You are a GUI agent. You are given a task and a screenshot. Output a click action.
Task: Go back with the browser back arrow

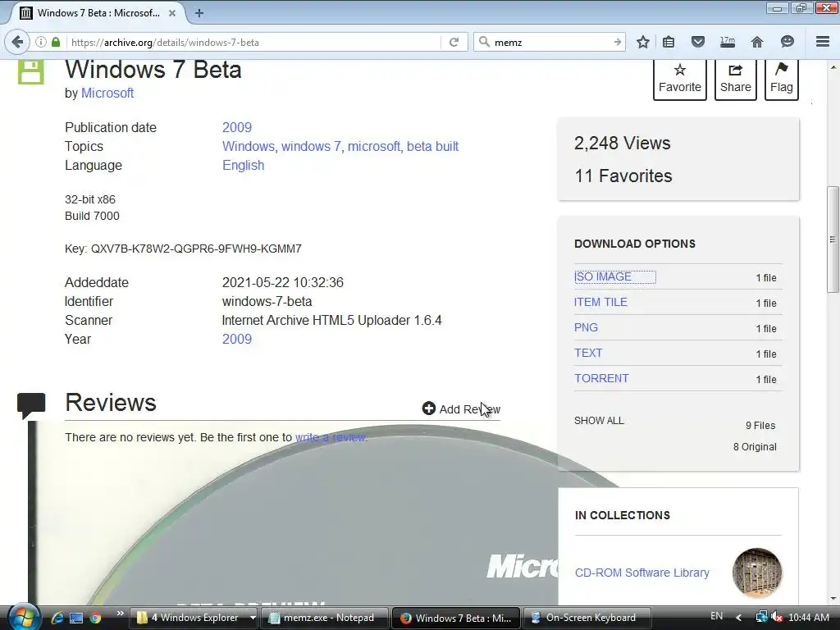(x=17, y=42)
